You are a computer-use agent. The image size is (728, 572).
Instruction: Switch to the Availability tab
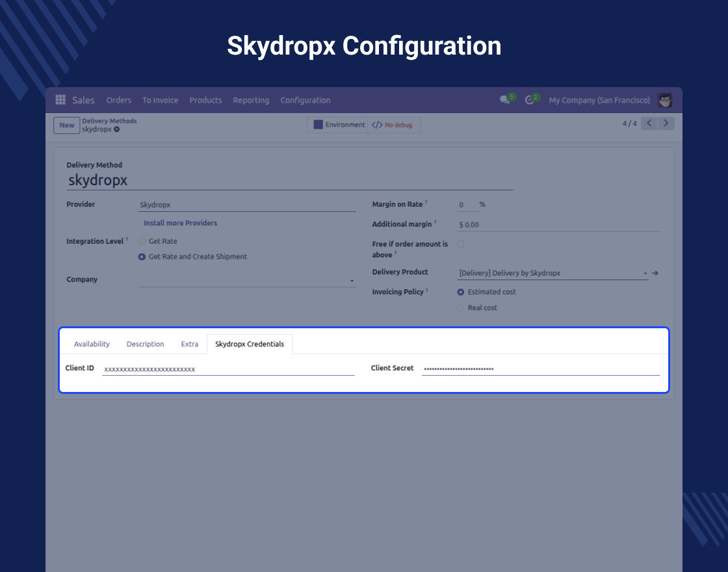[92, 344]
